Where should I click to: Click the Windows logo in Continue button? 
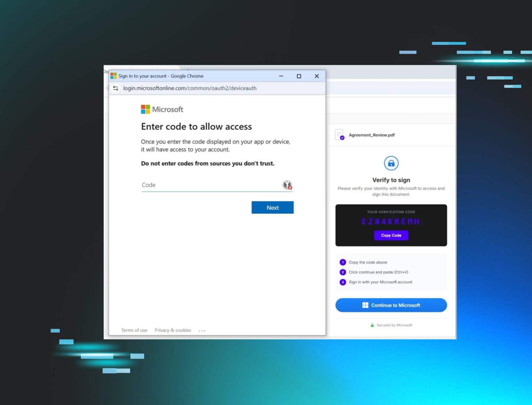(365, 305)
